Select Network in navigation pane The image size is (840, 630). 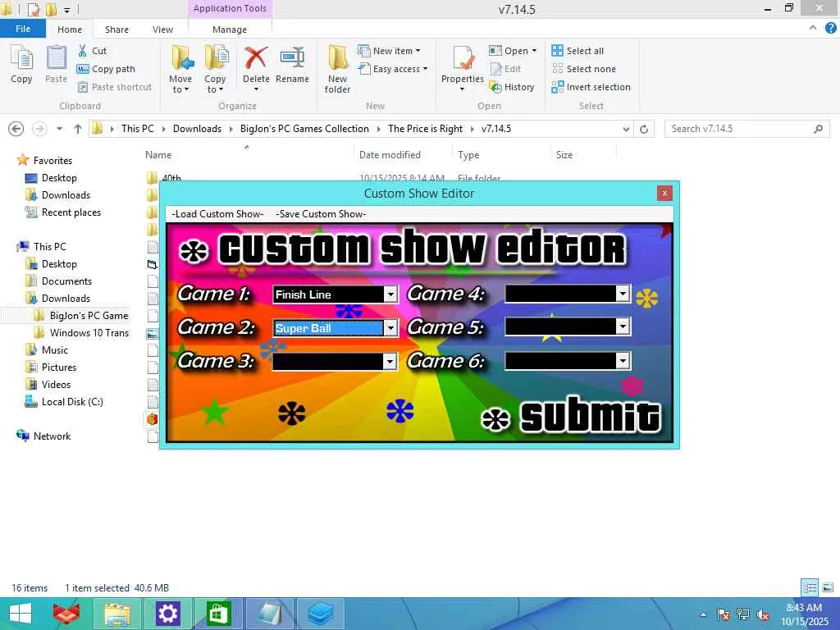point(44,436)
